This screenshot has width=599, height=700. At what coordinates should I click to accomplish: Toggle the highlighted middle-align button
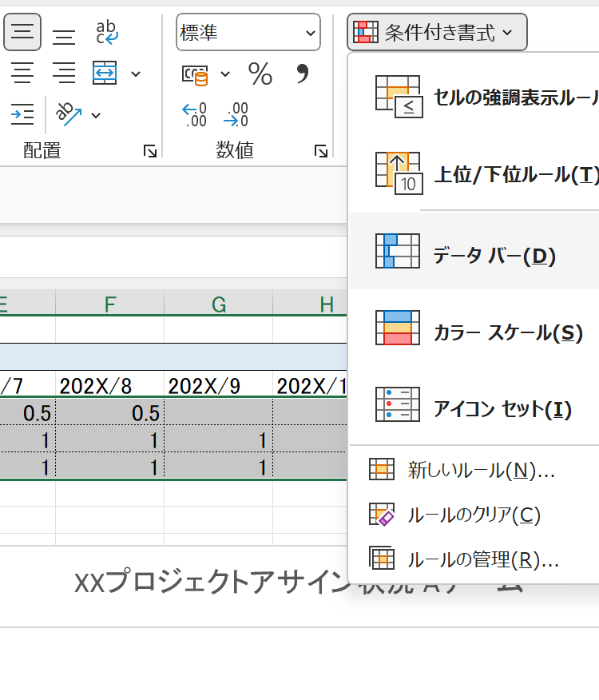tap(22, 33)
